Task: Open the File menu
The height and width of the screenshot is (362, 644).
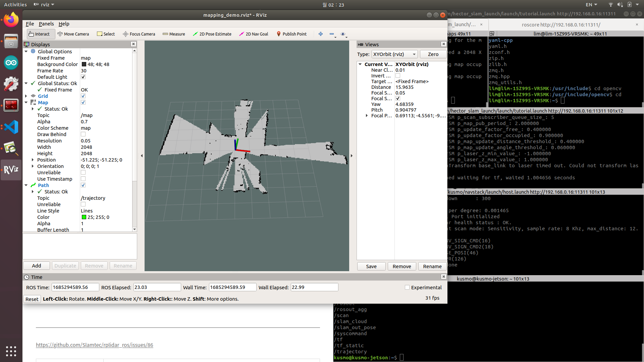Action: [30, 24]
